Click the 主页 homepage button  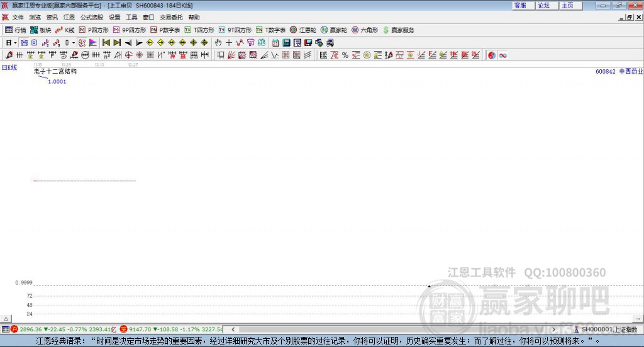point(571,5)
